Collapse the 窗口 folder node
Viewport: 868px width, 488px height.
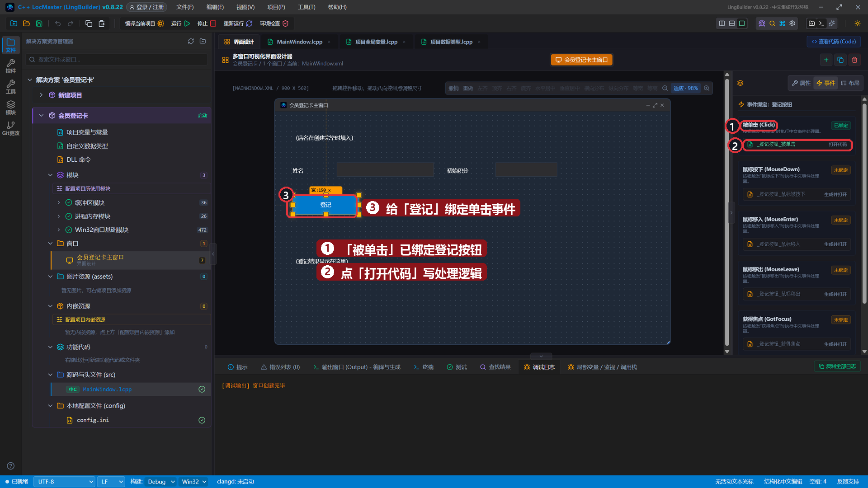pyautogui.click(x=51, y=244)
